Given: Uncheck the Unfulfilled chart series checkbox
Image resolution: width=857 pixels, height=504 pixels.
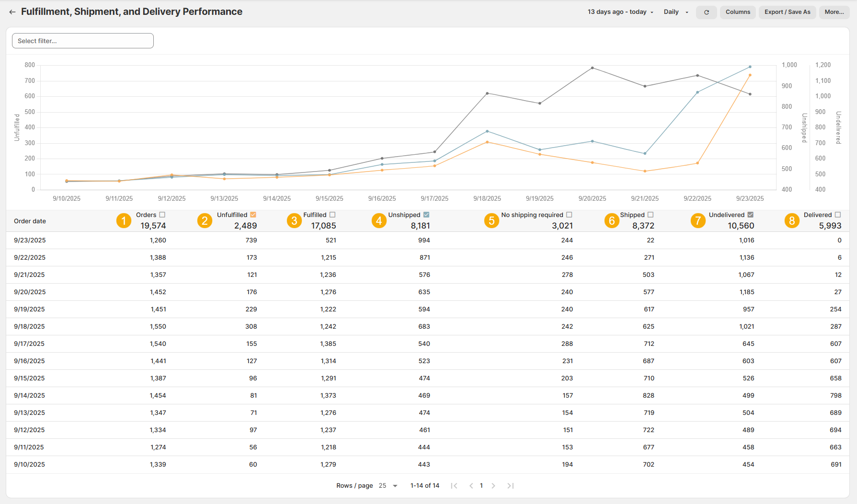Looking at the screenshot, I should [x=253, y=215].
